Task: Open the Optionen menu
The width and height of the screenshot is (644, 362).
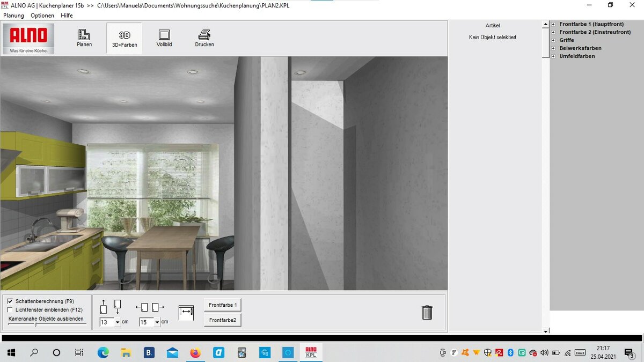Action: (42, 16)
